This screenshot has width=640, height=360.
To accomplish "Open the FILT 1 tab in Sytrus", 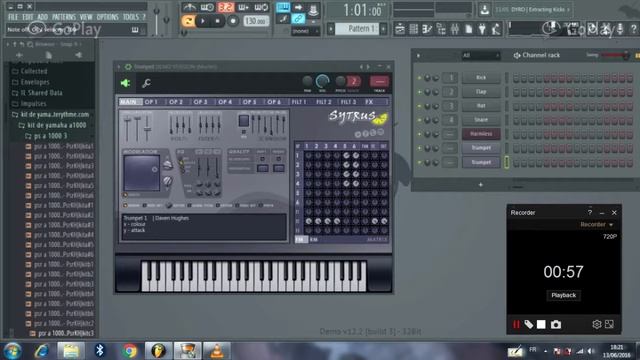I will click(299, 102).
